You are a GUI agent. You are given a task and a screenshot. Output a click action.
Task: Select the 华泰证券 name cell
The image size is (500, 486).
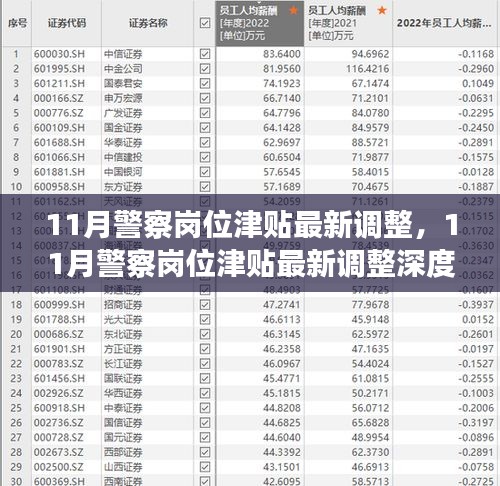[x=123, y=143]
